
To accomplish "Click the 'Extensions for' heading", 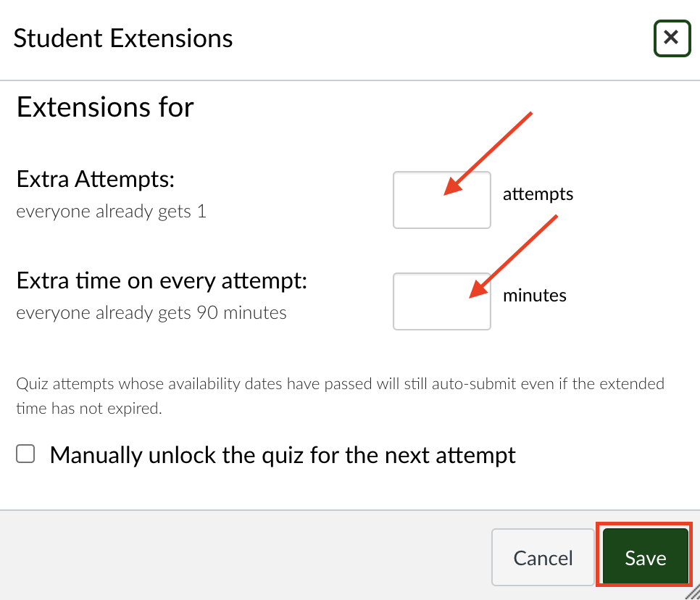I will pyautogui.click(x=105, y=107).
